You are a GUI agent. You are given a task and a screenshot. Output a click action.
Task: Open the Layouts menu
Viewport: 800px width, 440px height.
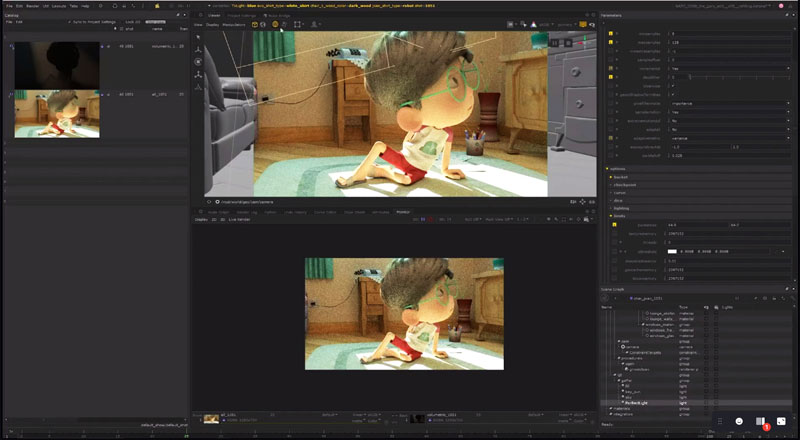[59, 6]
